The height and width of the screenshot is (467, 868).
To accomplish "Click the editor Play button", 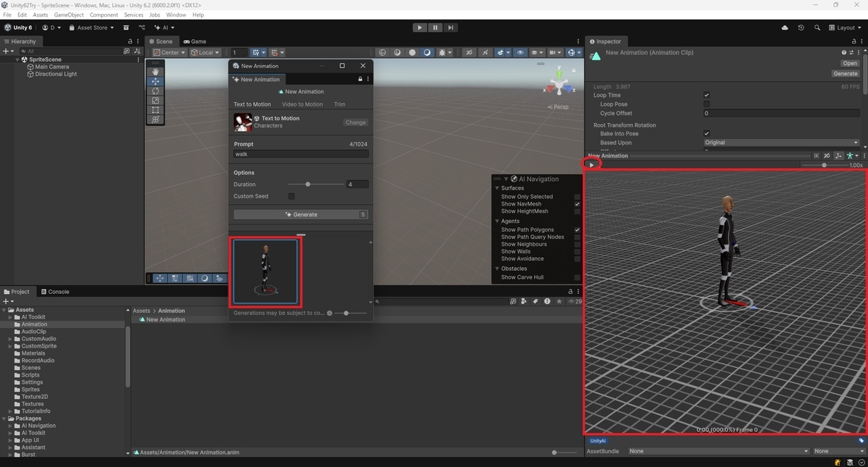I will (x=420, y=28).
